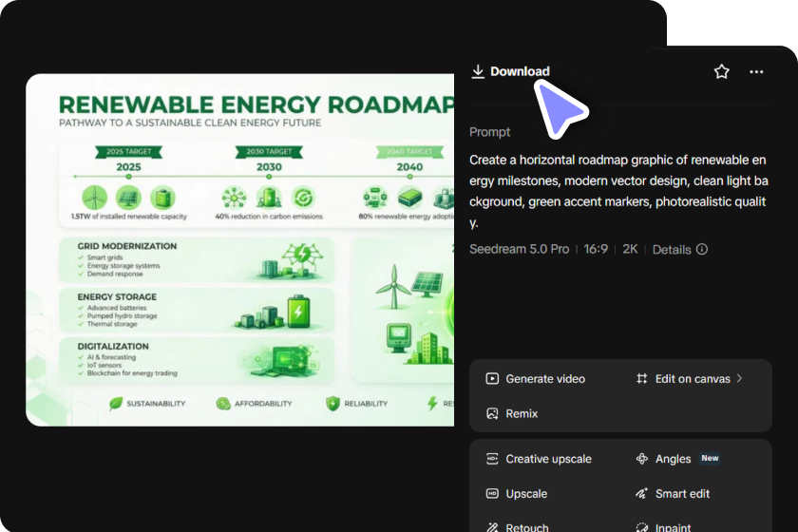Expand the Edit on canvas chevron
798x532 pixels.
tap(739, 378)
